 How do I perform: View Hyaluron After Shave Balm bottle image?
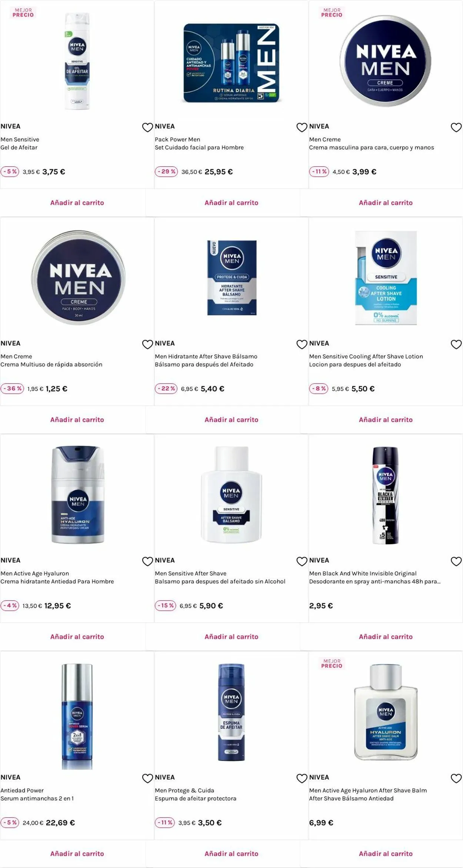tap(386, 712)
